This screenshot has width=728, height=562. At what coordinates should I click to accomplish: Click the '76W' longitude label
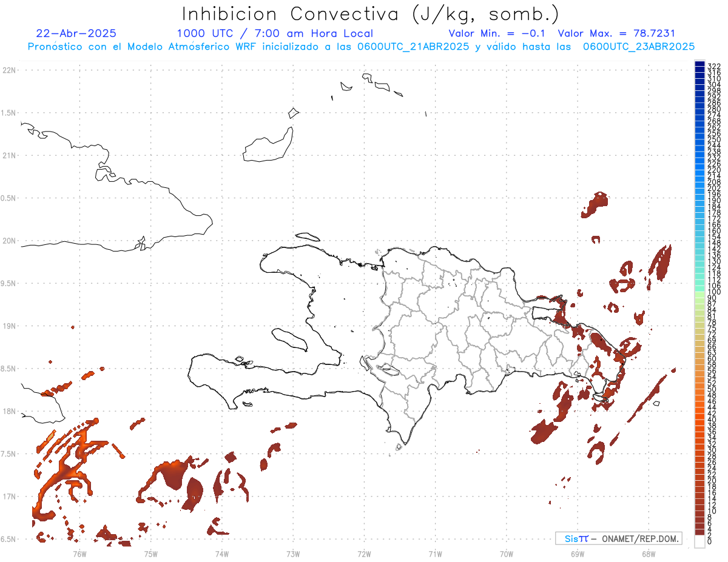(79, 554)
